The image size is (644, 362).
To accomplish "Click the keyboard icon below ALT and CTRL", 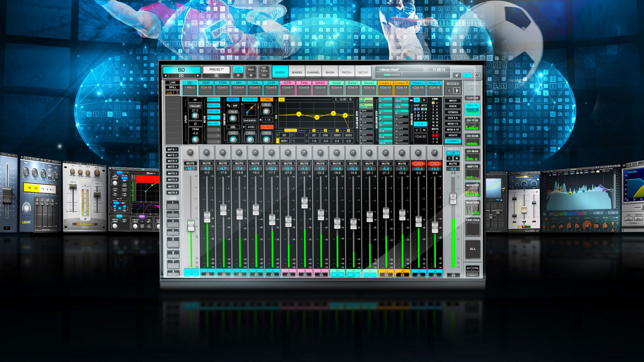I will [472, 275].
